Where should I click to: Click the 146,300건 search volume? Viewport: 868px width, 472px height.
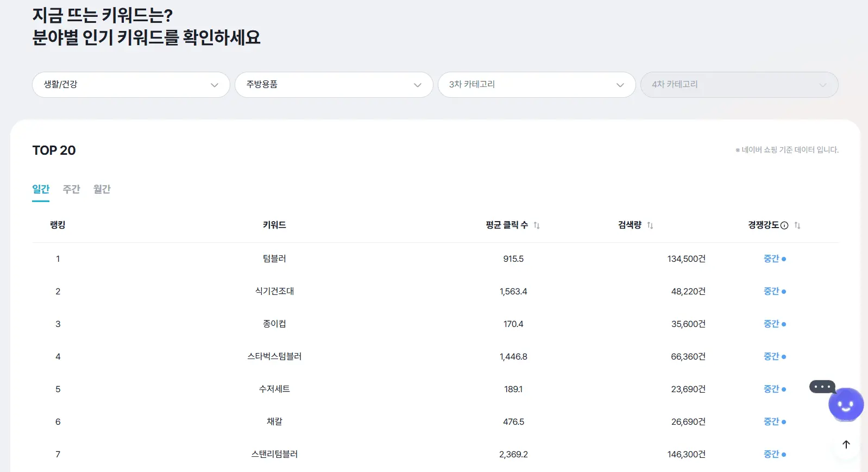(x=686, y=454)
